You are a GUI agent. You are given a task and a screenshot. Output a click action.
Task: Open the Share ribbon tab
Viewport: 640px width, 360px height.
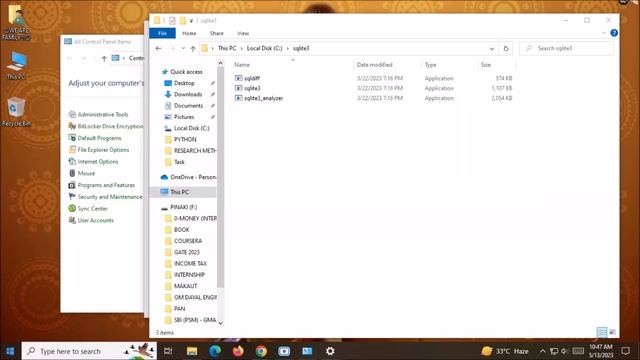pyautogui.click(x=216, y=33)
